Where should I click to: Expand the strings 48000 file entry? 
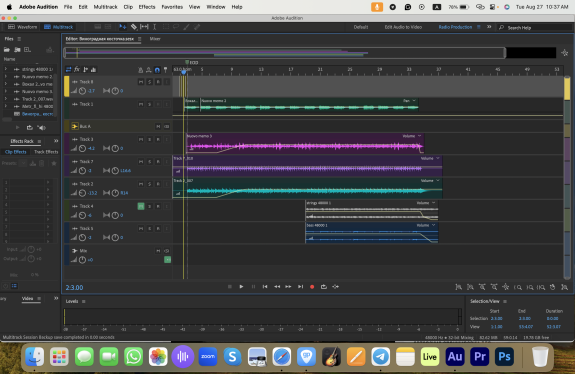pos(6,69)
